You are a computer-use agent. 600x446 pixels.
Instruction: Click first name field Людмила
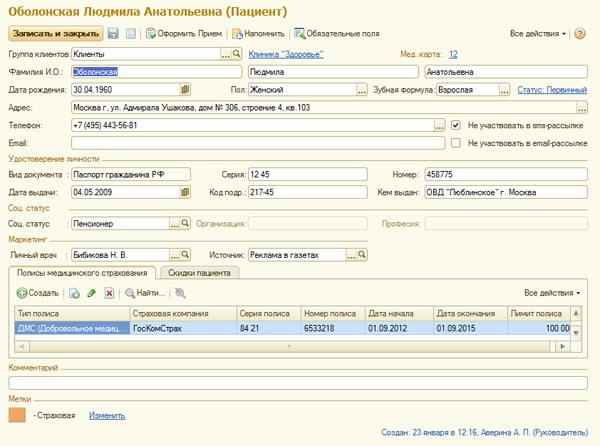tap(333, 72)
